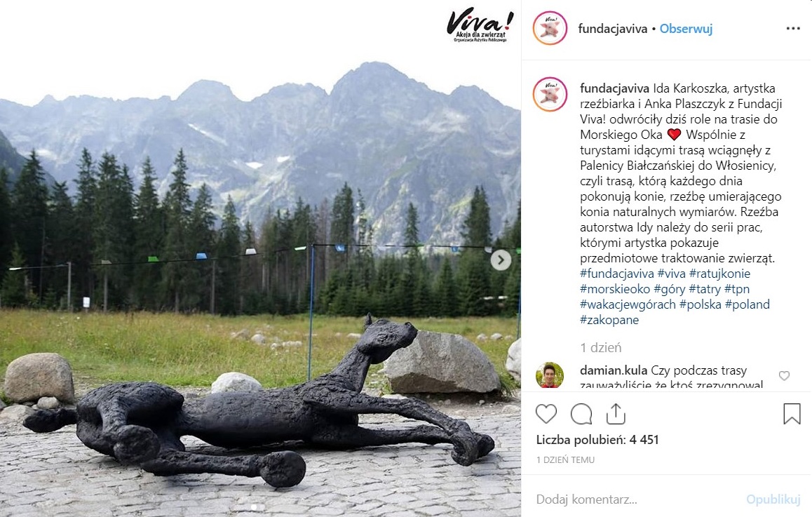Viewport: 812px width, 517px height.
Task: Like the post with the heart icon
Action: 546,414
